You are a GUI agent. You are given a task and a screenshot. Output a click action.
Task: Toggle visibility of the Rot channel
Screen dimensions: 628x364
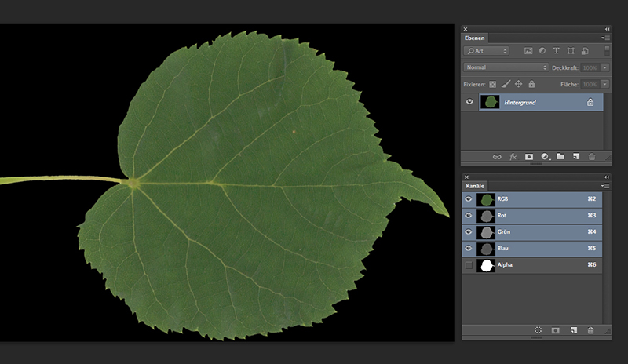click(x=469, y=215)
